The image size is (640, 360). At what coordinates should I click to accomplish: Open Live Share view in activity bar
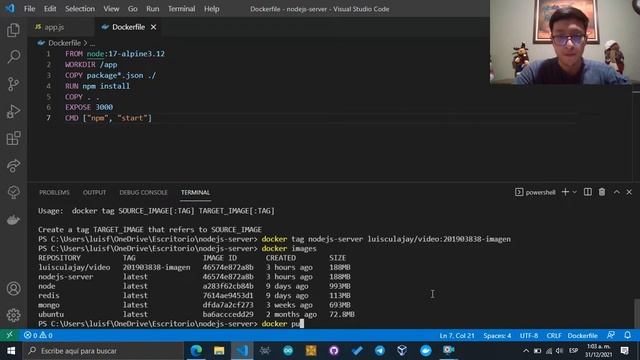(x=13, y=165)
